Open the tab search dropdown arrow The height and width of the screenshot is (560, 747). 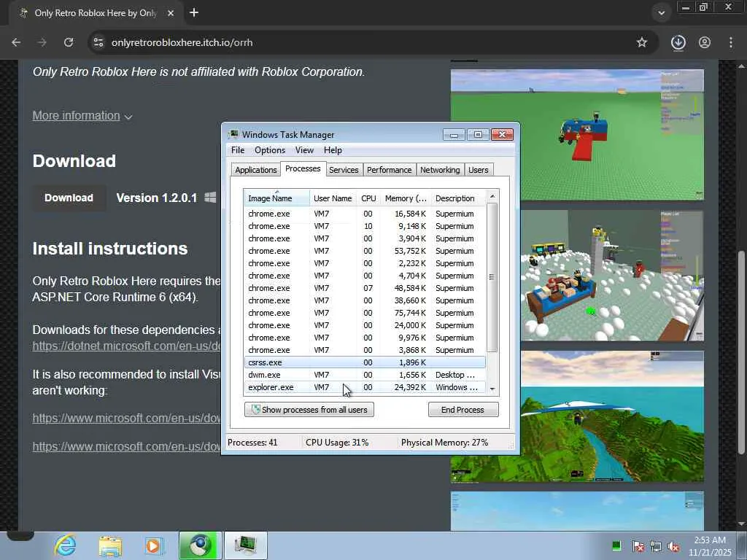click(x=661, y=13)
